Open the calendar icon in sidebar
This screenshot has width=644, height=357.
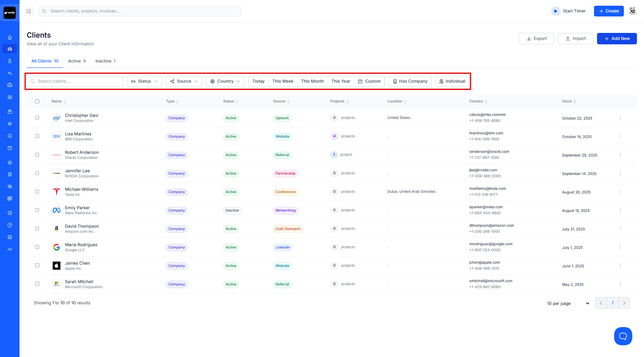coord(10,148)
